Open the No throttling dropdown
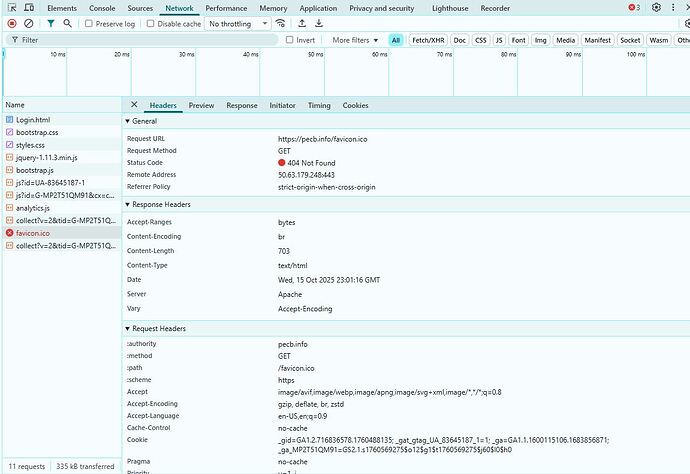Image resolution: width=690 pixels, height=474 pixels. (237, 23)
